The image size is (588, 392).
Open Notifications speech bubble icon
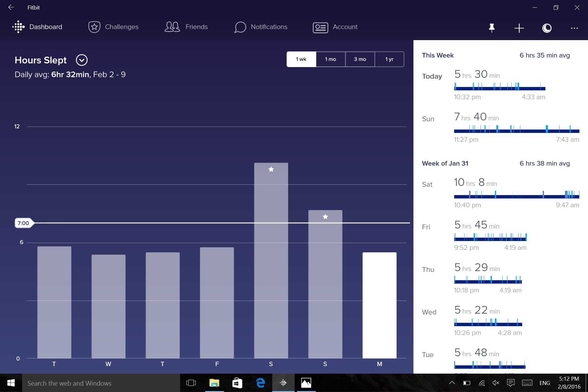point(240,27)
